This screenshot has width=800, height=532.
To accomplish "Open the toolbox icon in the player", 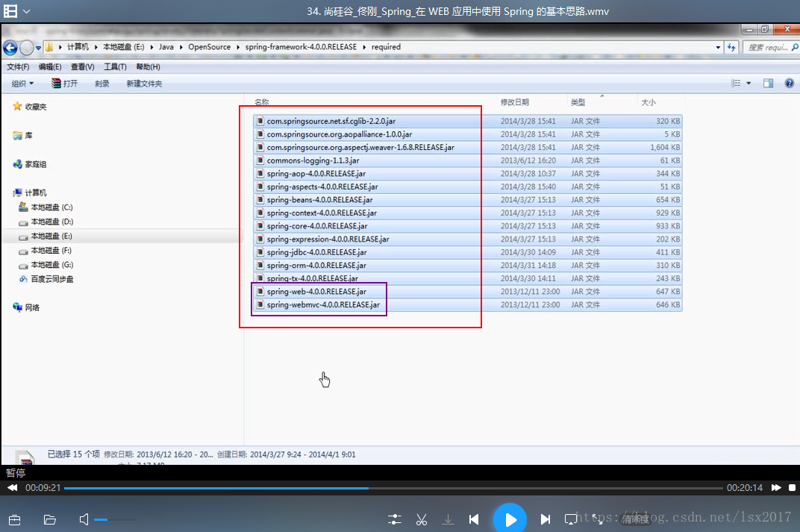I will [15, 520].
